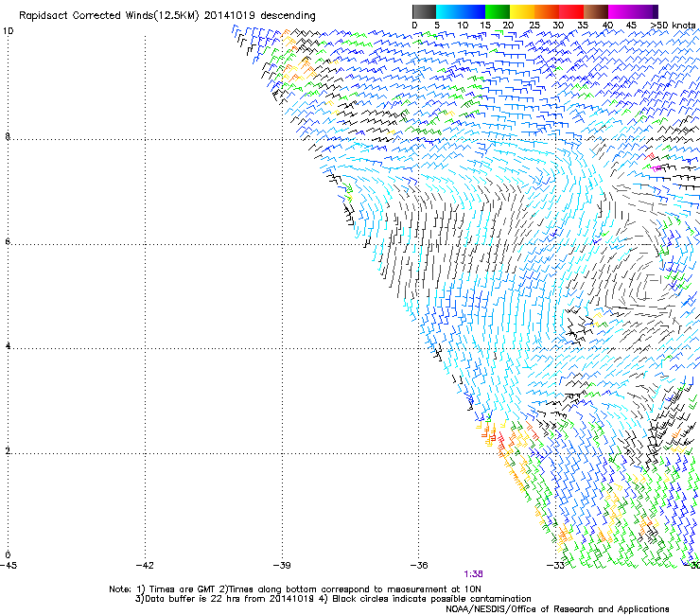Click the '45' label under the color scale

click(x=631, y=26)
